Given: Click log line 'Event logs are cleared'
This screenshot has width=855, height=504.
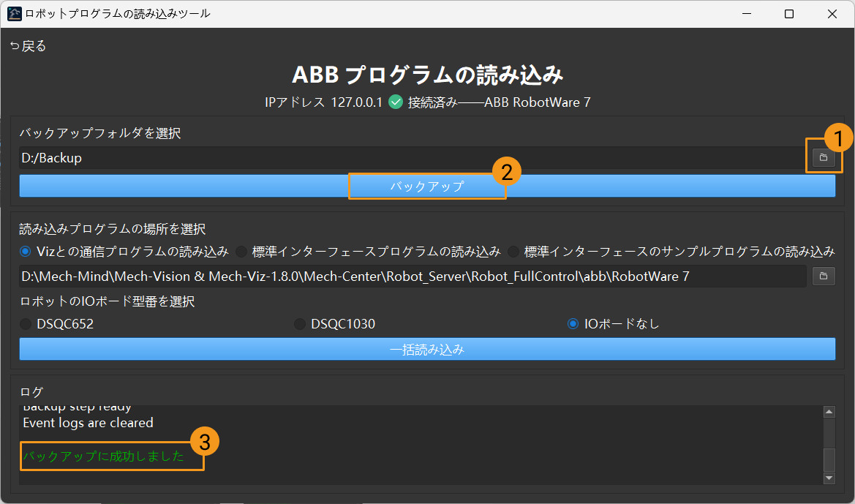Looking at the screenshot, I should 88,423.
